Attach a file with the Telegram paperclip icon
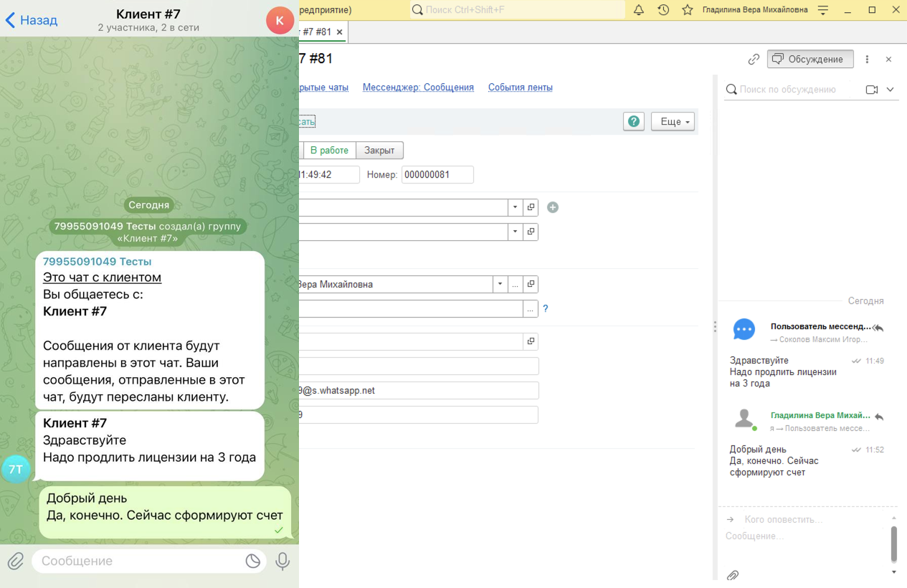Image resolution: width=907 pixels, height=588 pixels. click(15, 561)
